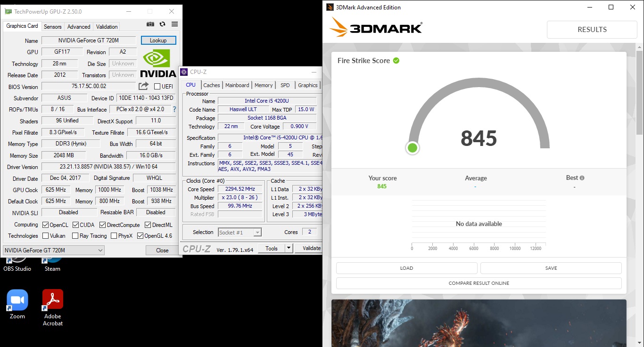
Task: Click the Memory Type field DDR3 (Hynix)
Action: [71, 144]
